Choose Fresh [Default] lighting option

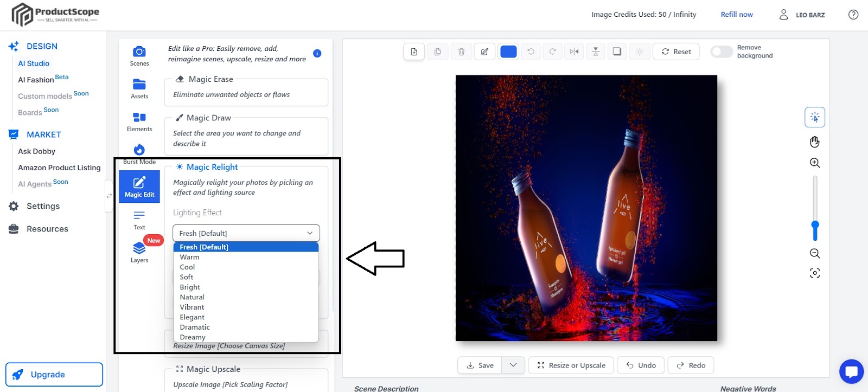coord(246,247)
